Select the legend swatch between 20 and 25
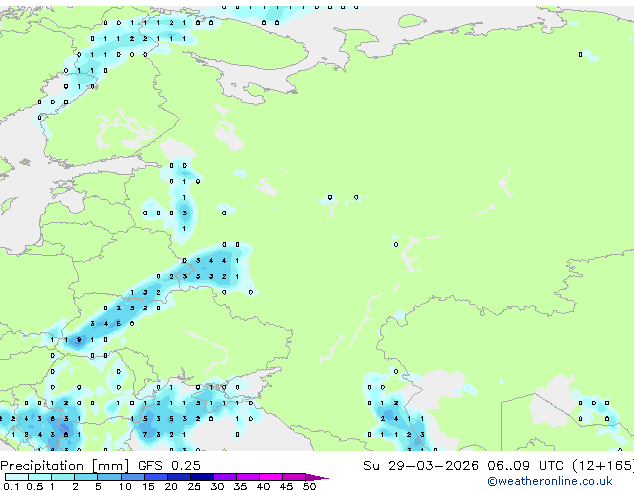 (178, 477)
